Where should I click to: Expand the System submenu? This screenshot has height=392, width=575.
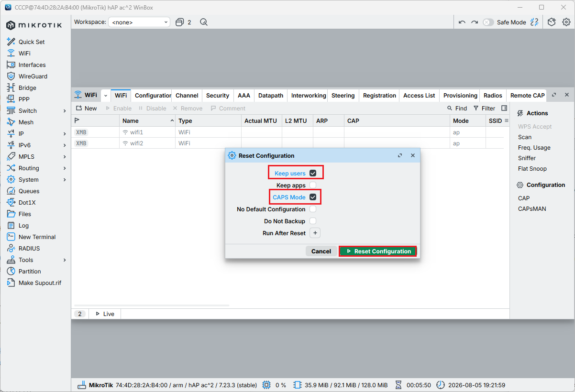65,180
